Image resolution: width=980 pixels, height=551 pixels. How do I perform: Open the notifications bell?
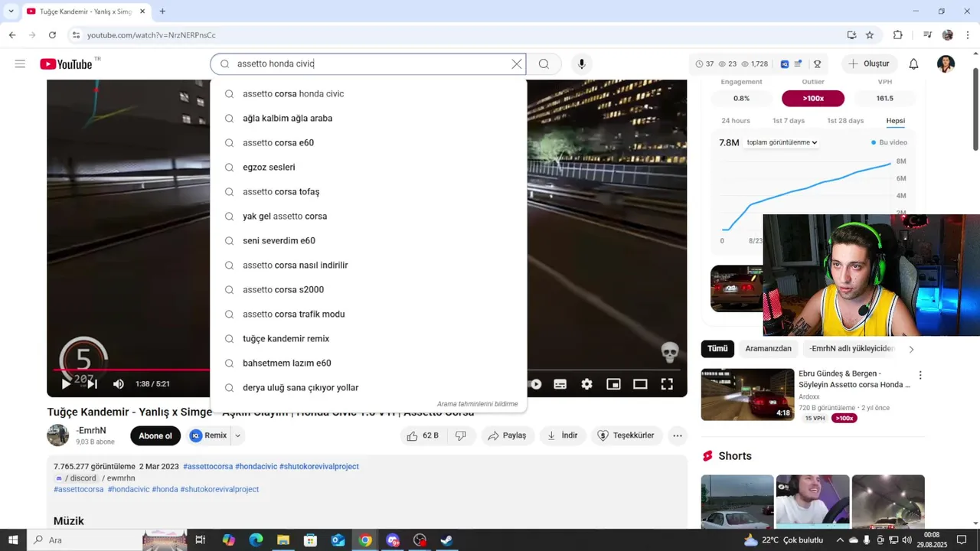click(x=913, y=64)
